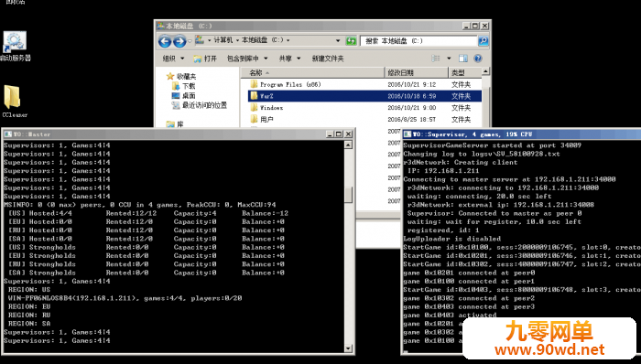Click 新建文件夹 button
The height and width of the screenshot is (364, 641).
pos(328,59)
